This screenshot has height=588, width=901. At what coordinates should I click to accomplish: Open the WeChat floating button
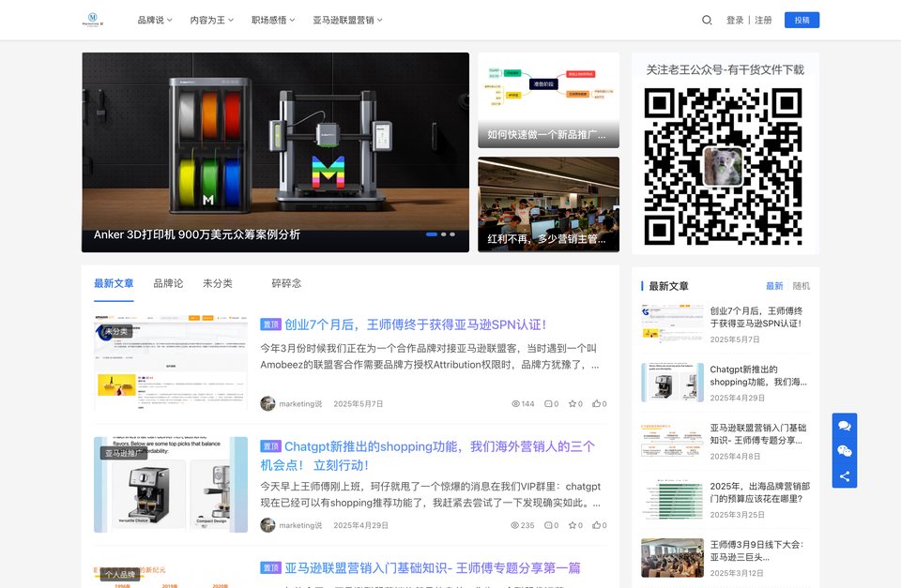coord(844,451)
